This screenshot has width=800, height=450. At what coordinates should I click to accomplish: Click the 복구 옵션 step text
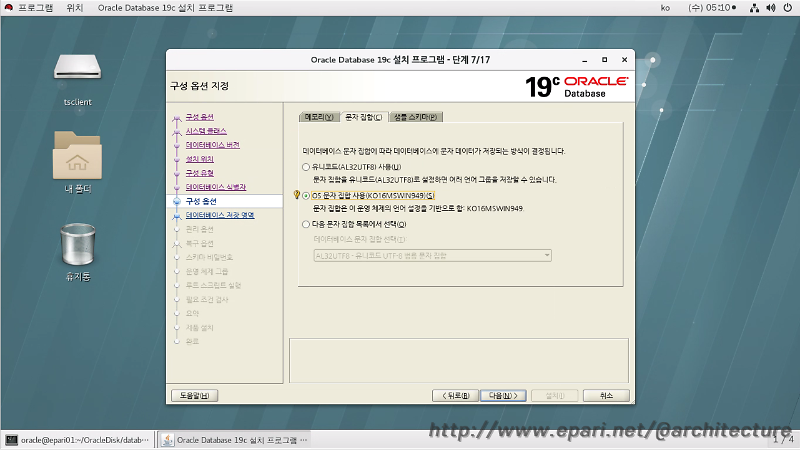click(199, 243)
